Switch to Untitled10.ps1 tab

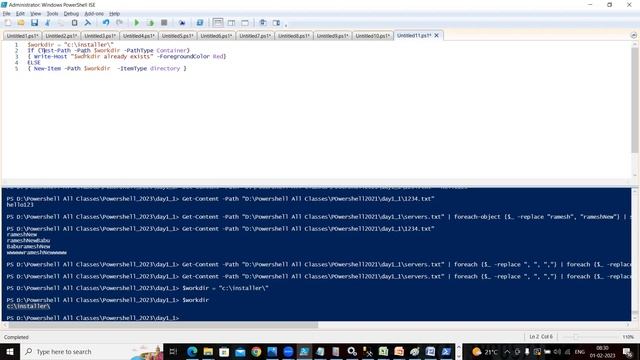(373, 36)
